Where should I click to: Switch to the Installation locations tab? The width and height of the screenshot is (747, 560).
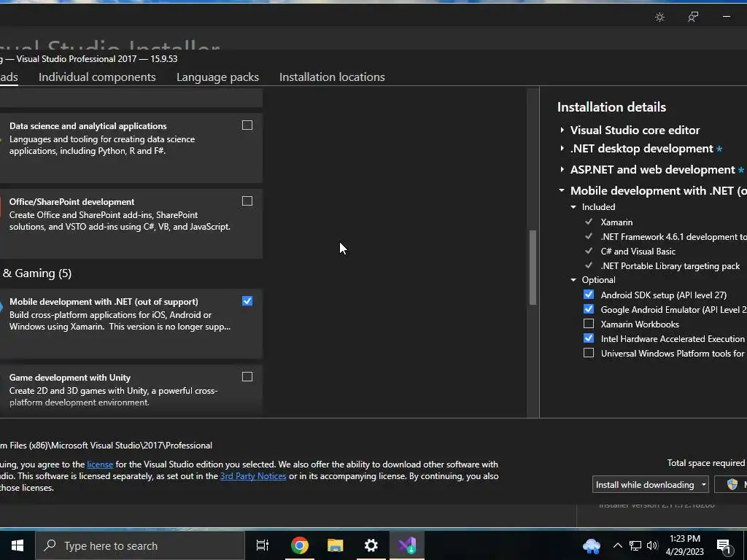pyautogui.click(x=332, y=77)
